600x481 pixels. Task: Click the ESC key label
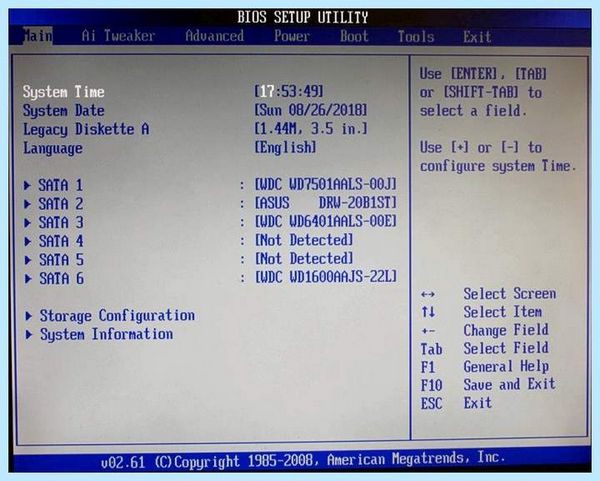[x=431, y=403]
